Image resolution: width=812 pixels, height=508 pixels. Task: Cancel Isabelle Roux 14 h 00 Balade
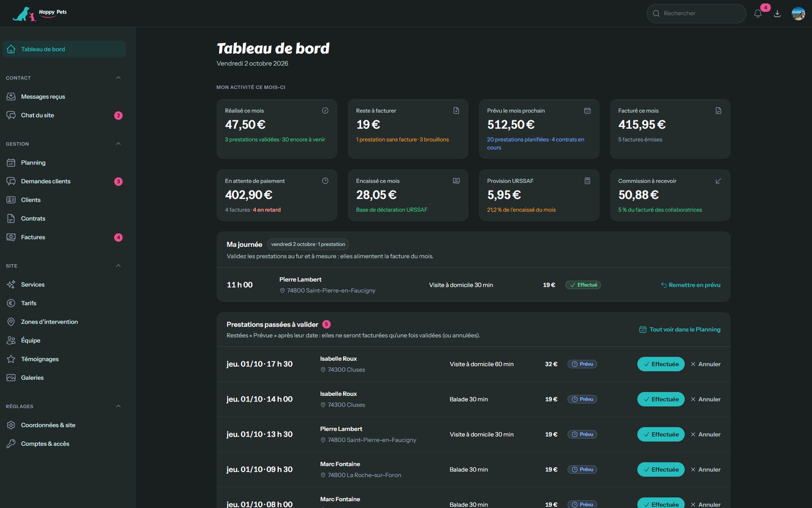pos(706,399)
